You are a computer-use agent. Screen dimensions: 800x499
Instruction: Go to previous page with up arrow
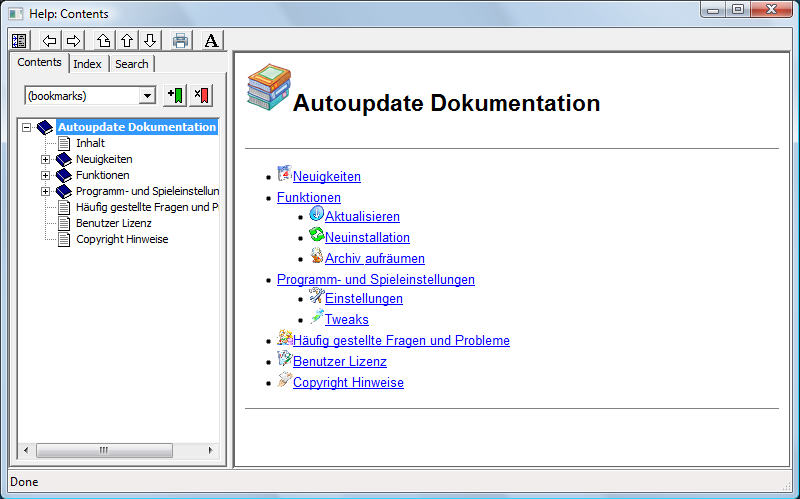tap(127, 41)
